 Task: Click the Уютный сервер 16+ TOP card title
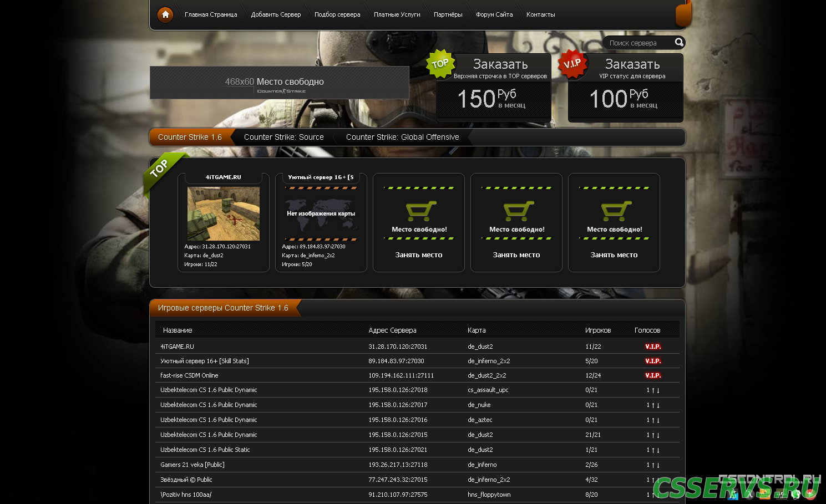click(321, 177)
